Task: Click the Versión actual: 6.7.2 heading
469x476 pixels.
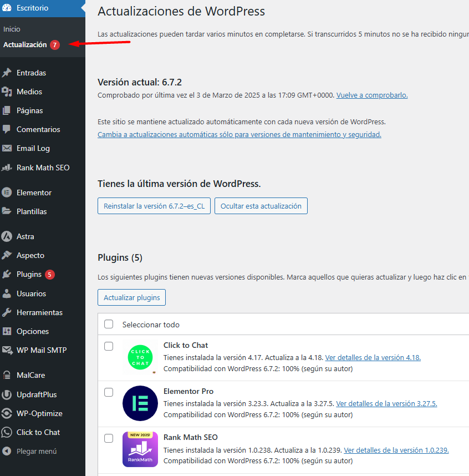Action: [140, 82]
